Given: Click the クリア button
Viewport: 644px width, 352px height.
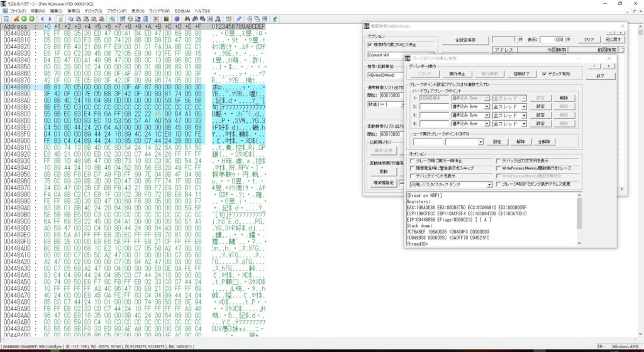Looking at the screenshot, I should [589, 40].
